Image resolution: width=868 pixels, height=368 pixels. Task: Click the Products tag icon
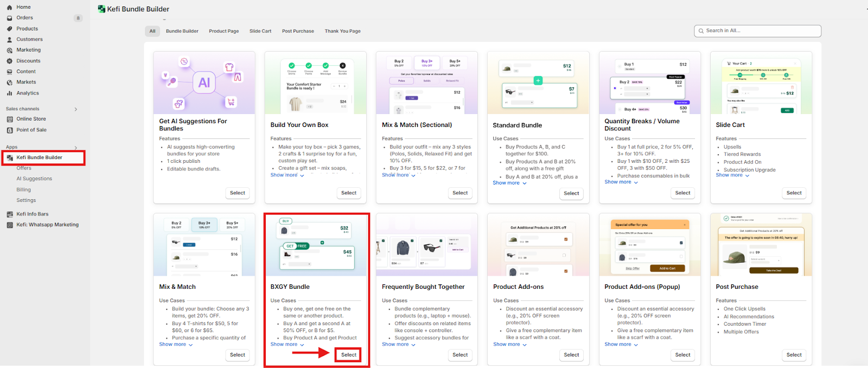tap(10, 29)
